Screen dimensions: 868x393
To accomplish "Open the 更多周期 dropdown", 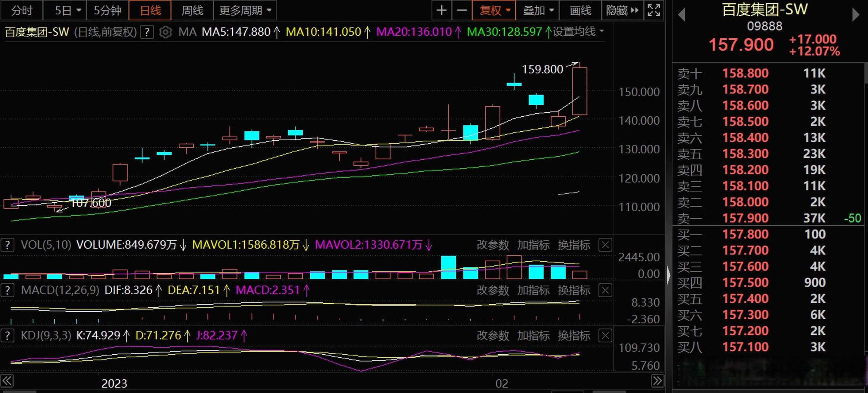I will (x=245, y=10).
